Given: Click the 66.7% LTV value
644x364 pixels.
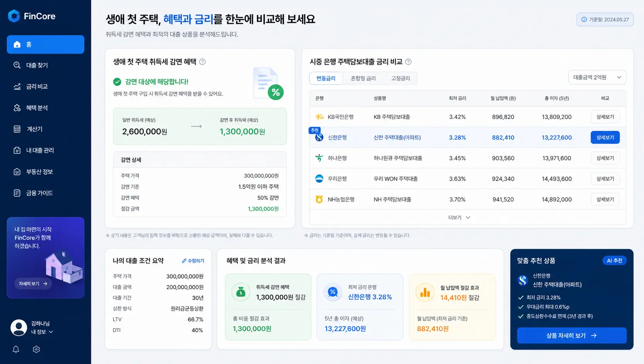Looking at the screenshot, I should (195, 320).
